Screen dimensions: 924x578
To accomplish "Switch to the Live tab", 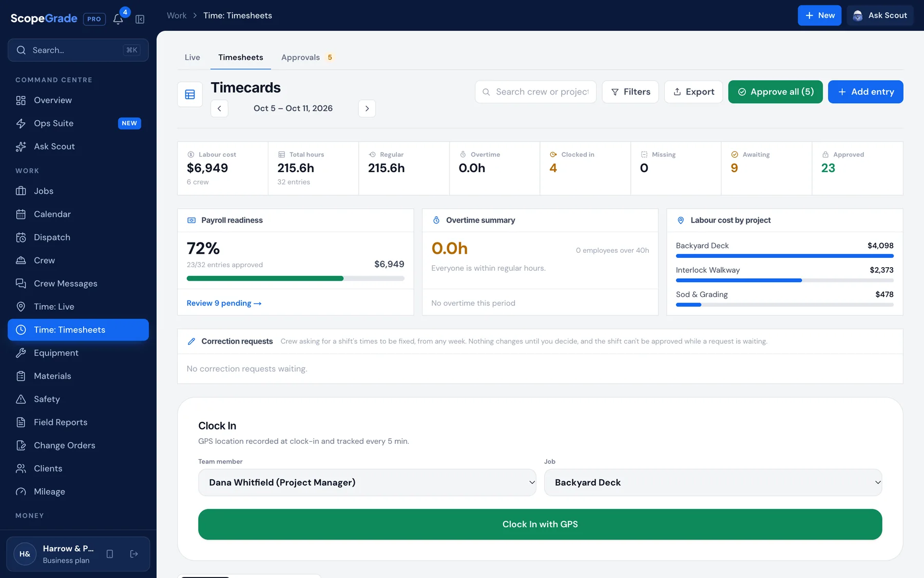I will point(192,58).
